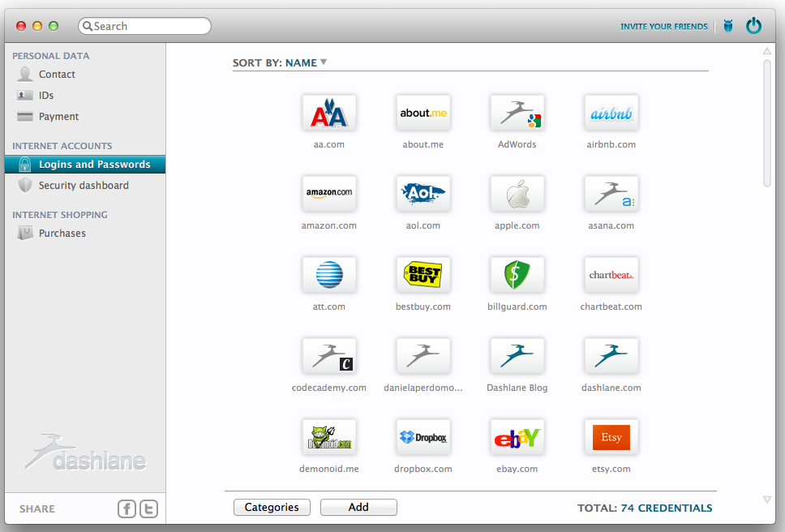Open the AdWords credential icon
The image size is (785, 532).
coord(517,113)
